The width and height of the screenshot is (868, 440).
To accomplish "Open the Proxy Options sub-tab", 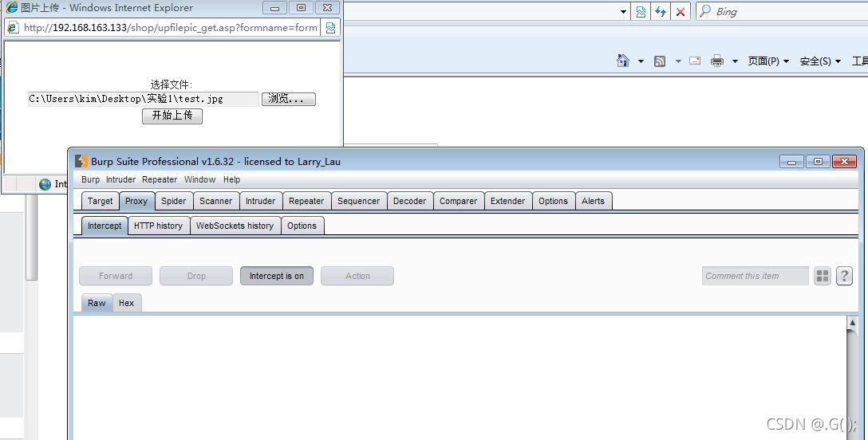I will [x=302, y=226].
